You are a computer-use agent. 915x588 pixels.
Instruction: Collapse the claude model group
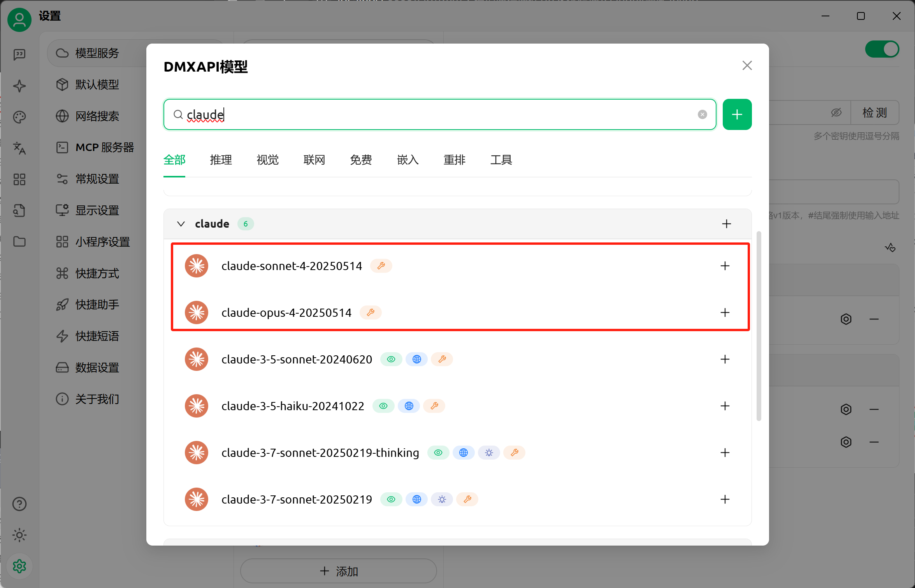point(181,224)
